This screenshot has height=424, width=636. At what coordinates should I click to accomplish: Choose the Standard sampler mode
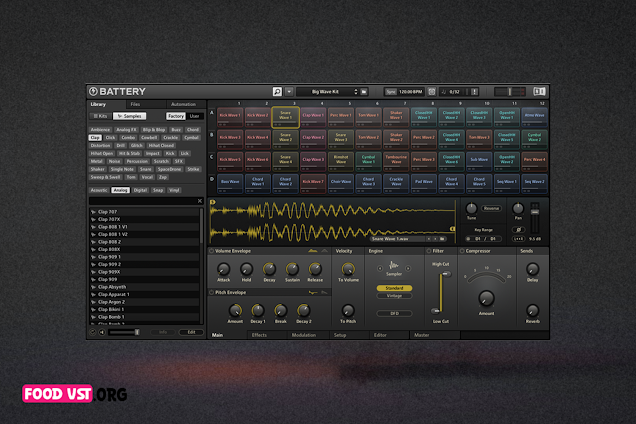pyautogui.click(x=394, y=288)
